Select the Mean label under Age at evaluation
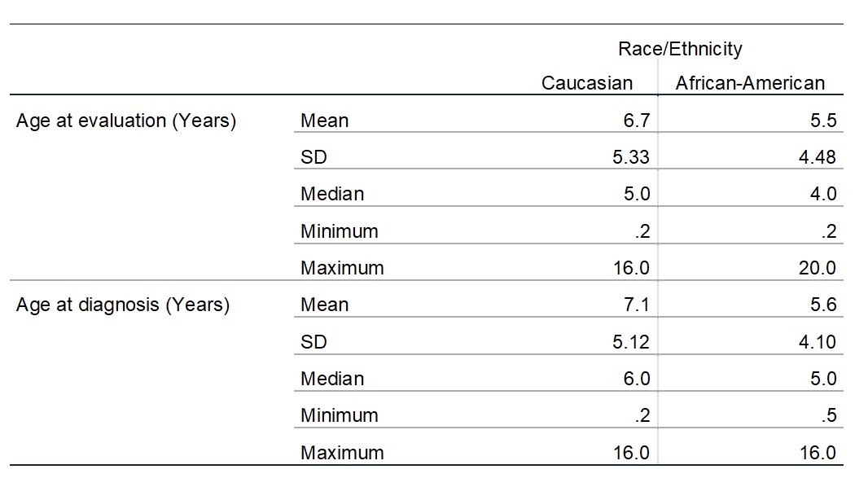This screenshot has height=487, width=868. click(x=324, y=121)
